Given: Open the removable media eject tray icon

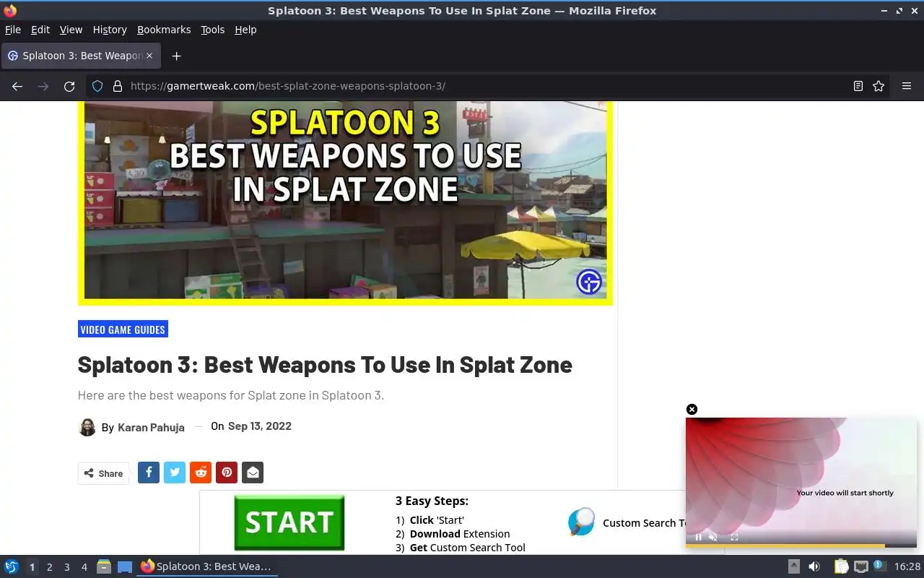Looking at the screenshot, I should 793,566.
